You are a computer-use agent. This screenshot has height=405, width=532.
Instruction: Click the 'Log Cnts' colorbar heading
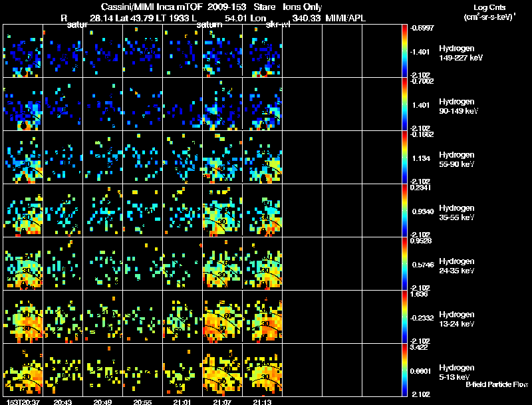tap(489, 7)
